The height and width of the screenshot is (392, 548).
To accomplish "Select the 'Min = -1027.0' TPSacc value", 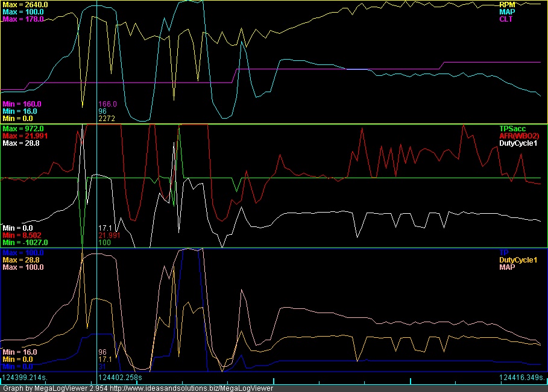I will click(25, 243).
